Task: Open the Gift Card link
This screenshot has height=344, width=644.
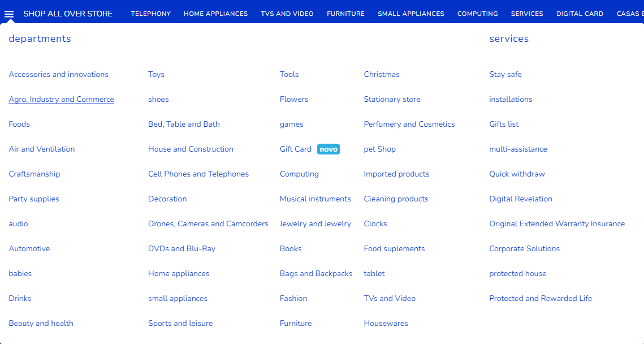Action: [x=296, y=149]
